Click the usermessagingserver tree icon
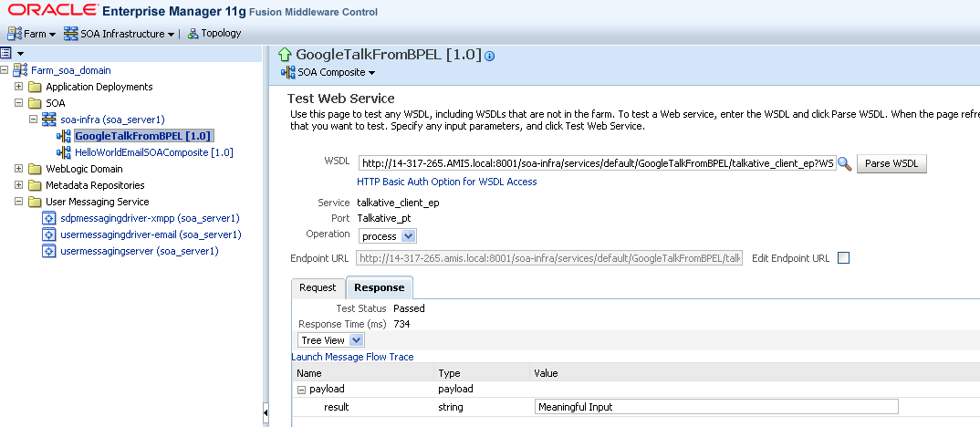Screen dimensions: 980x427 click(50, 252)
